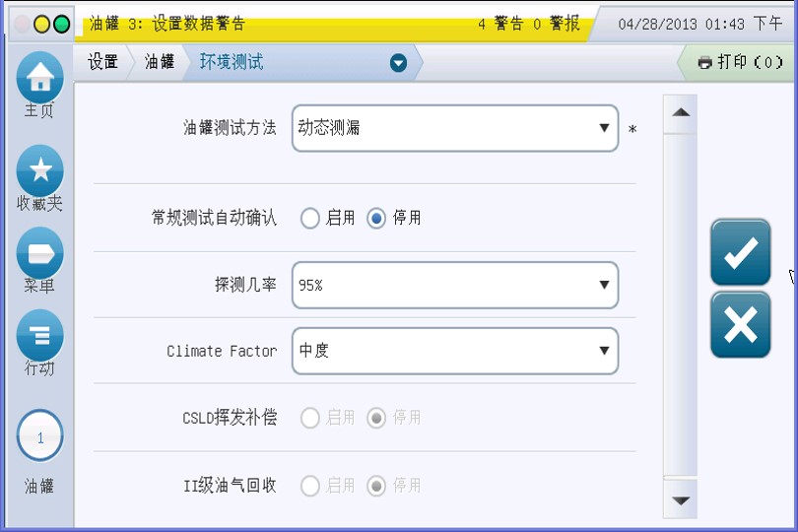Image resolution: width=798 pixels, height=532 pixels.
Task: Open the 行动 actions icon
Action: pos(39,335)
